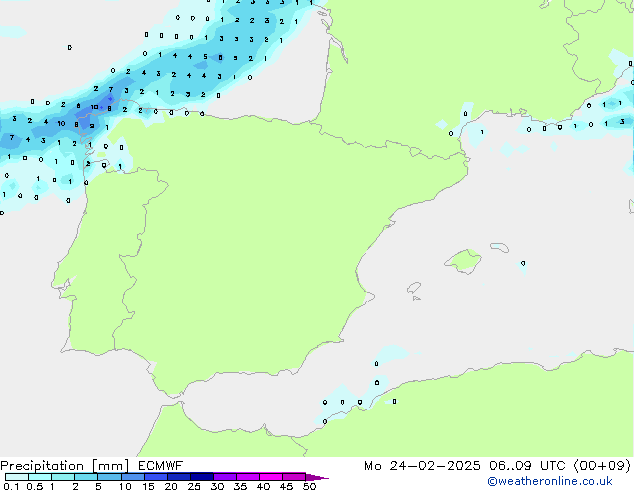Click the legend value '45'
The height and width of the screenshot is (490, 634).
click(x=286, y=486)
